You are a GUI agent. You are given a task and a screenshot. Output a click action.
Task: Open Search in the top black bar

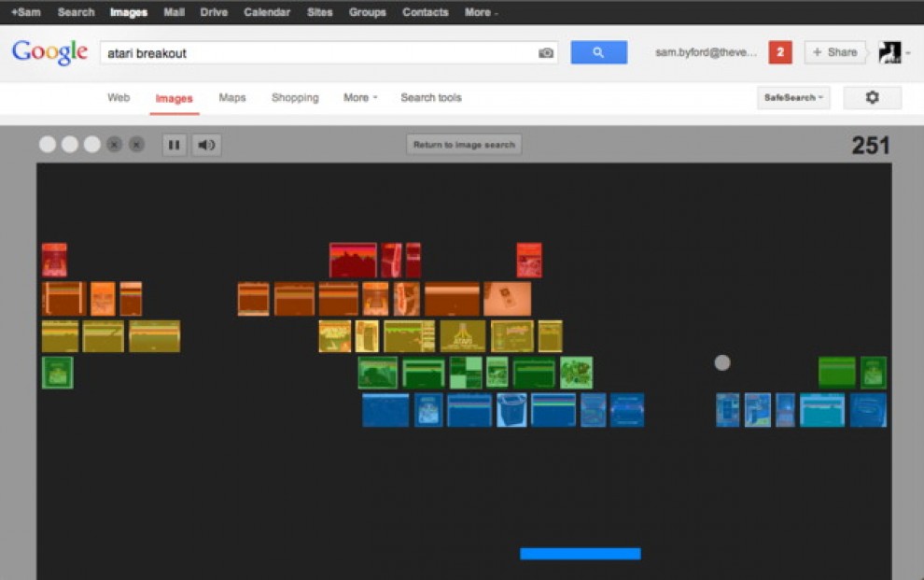[x=76, y=12]
